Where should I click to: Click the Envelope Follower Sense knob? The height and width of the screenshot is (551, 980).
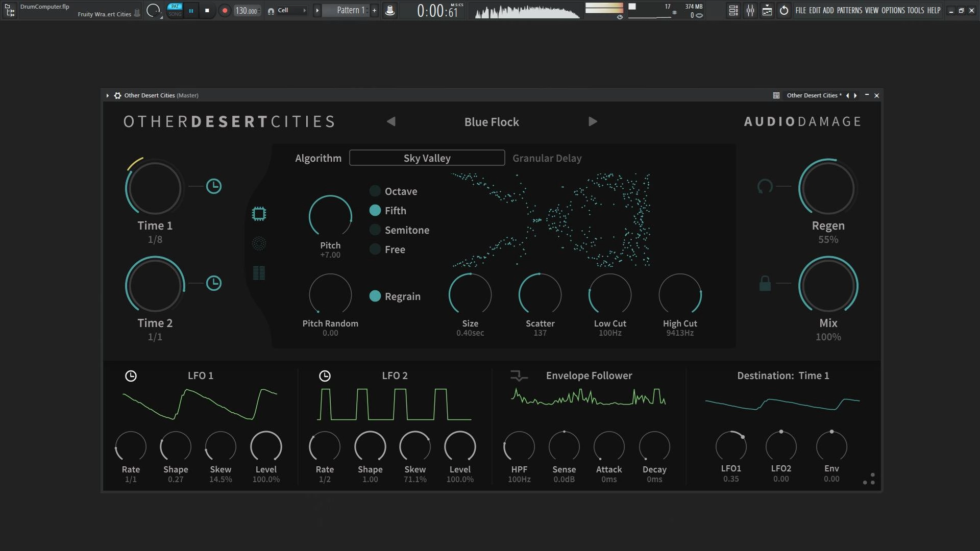tap(564, 447)
